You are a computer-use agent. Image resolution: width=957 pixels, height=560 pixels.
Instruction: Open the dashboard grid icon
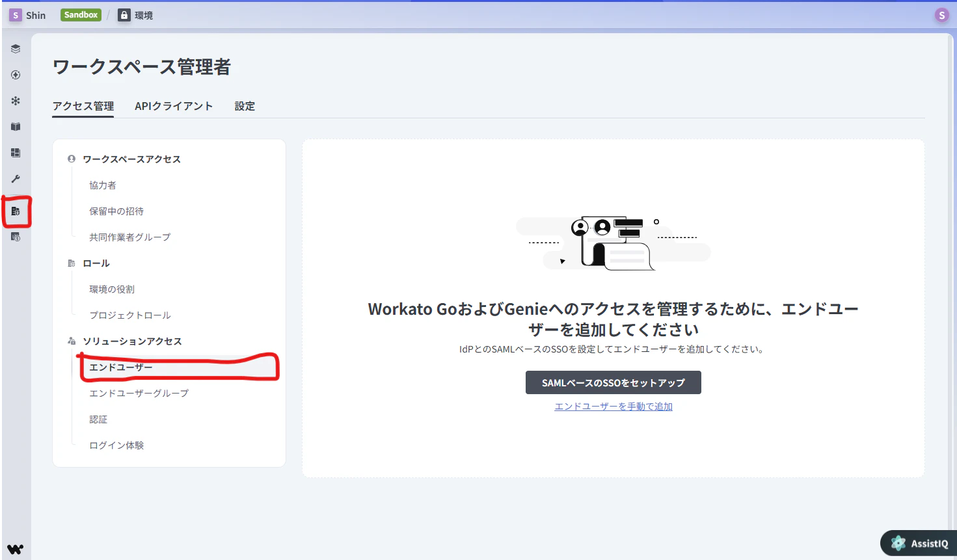[x=16, y=153]
